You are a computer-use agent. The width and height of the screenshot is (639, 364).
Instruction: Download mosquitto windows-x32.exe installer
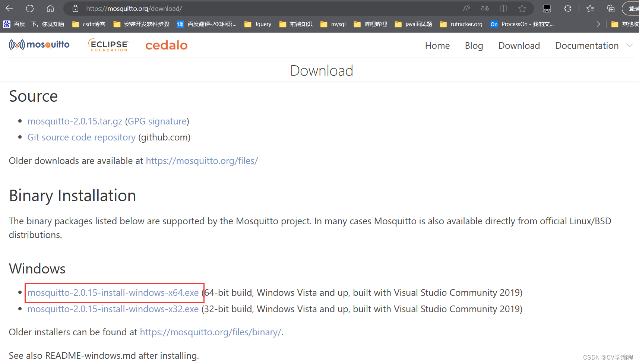pyautogui.click(x=113, y=309)
